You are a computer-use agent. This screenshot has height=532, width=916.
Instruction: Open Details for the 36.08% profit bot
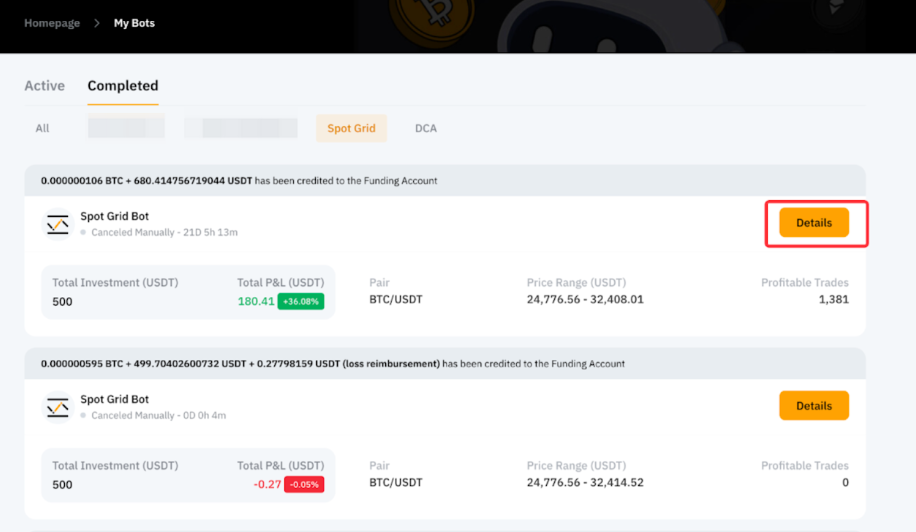813,223
